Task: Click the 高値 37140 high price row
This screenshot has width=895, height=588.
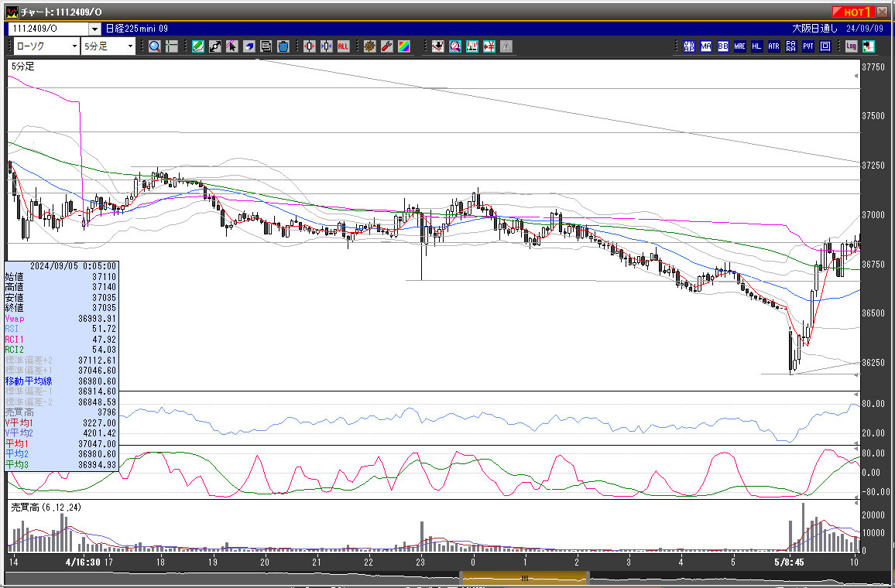Action: (61, 287)
